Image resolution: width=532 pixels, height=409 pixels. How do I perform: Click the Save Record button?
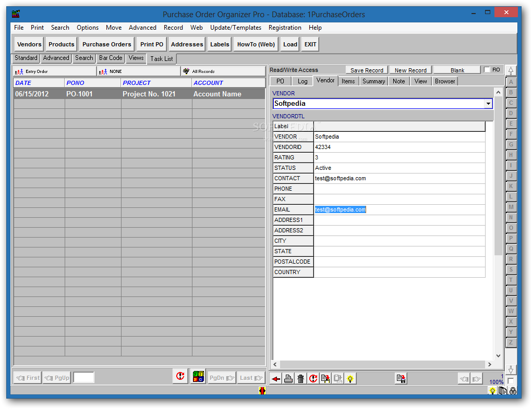367,70
